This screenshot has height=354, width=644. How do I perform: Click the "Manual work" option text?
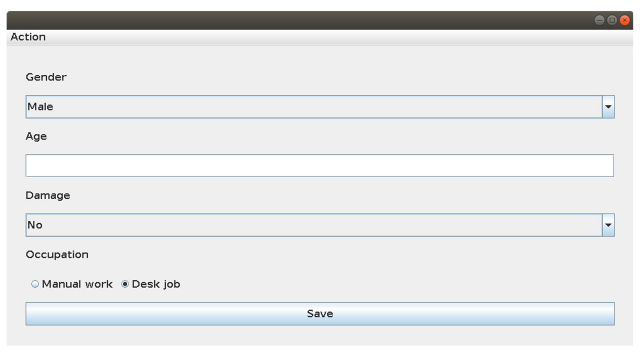pyautogui.click(x=77, y=284)
